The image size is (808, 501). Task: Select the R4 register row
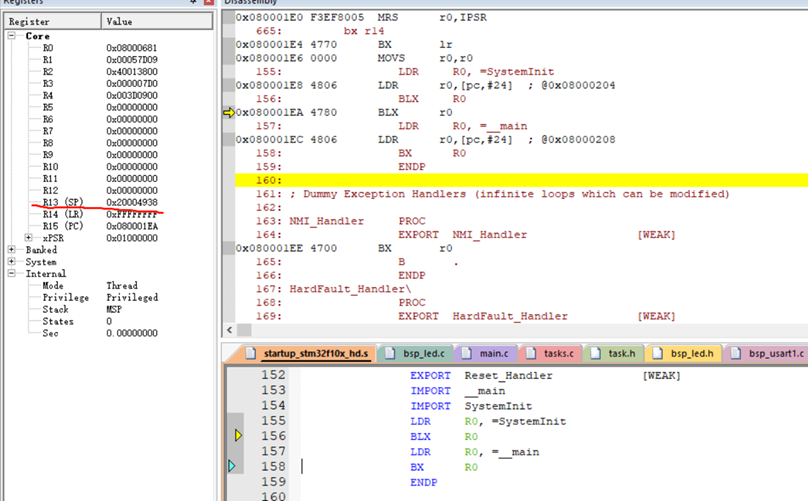[x=109, y=95]
